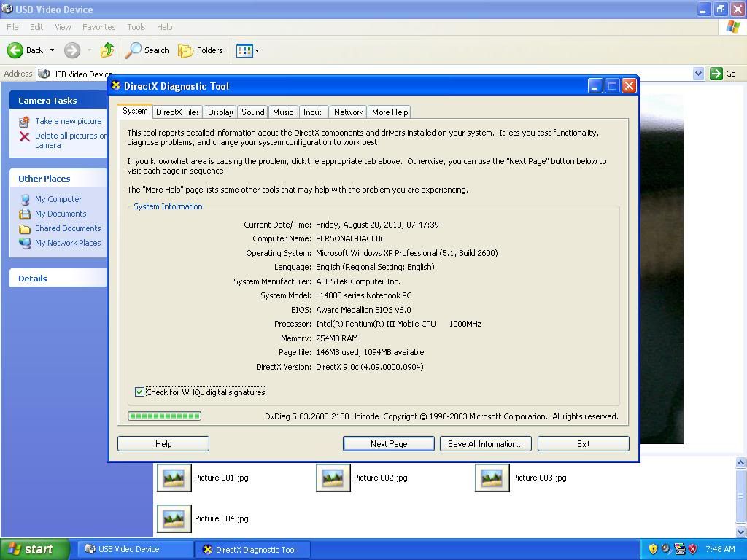Image resolution: width=747 pixels, height=560 pixels.
Task: Click the My Computer icon in Other Places
Action: pyautogui.click(x=25, y=200)
